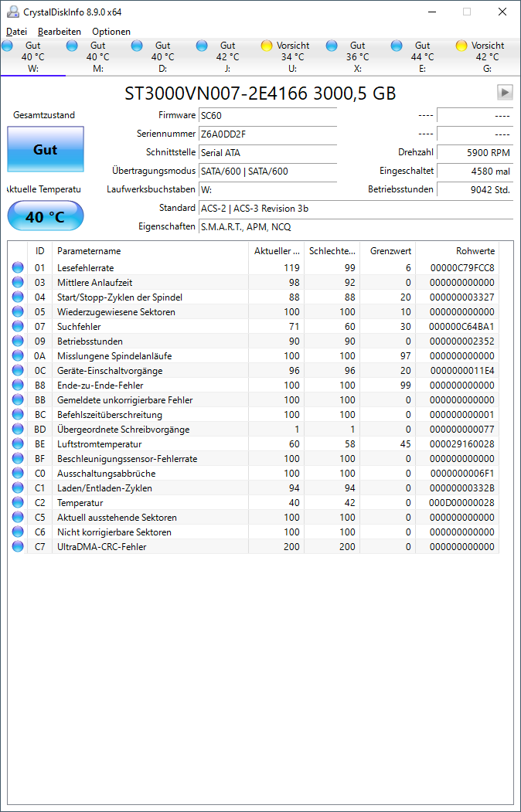The image size is (521, 812).
Task: Switch to drive E: at 44 °C
Action: click(x=422, y=57)
